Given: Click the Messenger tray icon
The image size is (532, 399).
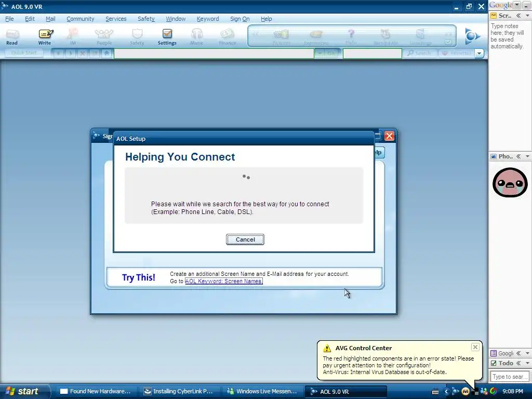Looking at the screenshot, I should click(x=484, y=392).
